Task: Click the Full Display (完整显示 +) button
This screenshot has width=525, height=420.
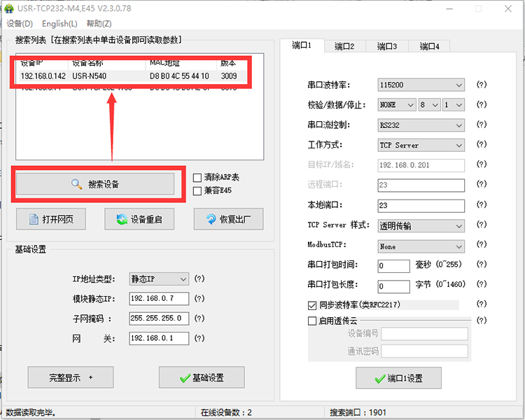Action: point(71,377)
